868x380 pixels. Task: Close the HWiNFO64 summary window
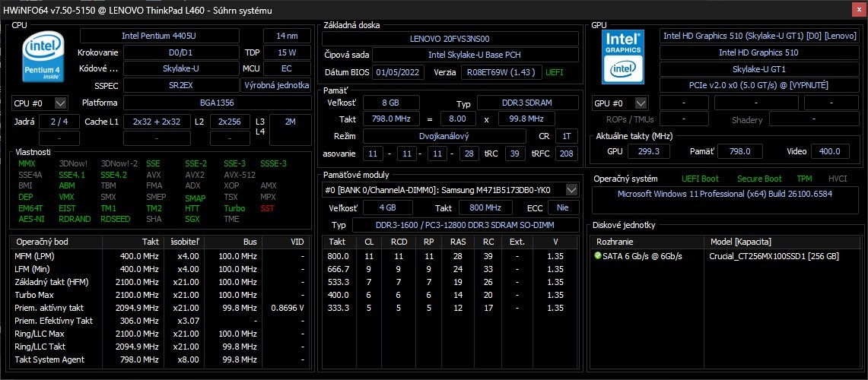[x=857, y=10]
